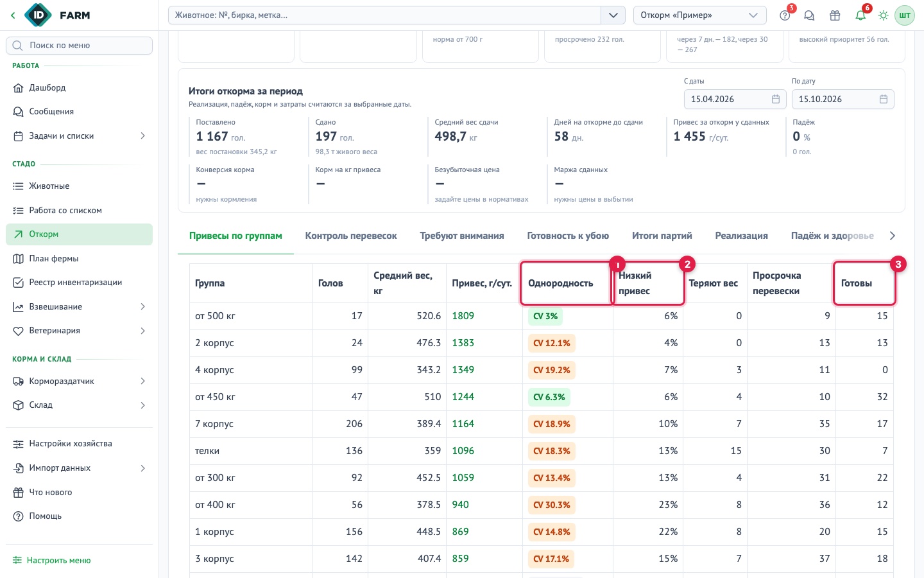
Task: Click the calendar icon in start date field
Action: pyautogui.click(x=776, y=99)
